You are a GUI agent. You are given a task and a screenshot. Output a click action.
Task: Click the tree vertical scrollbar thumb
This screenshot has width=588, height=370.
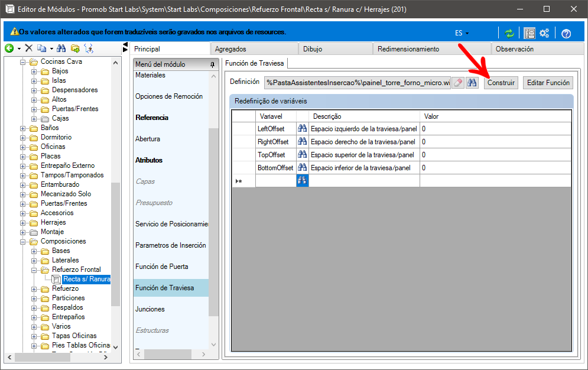coord(115,244)
